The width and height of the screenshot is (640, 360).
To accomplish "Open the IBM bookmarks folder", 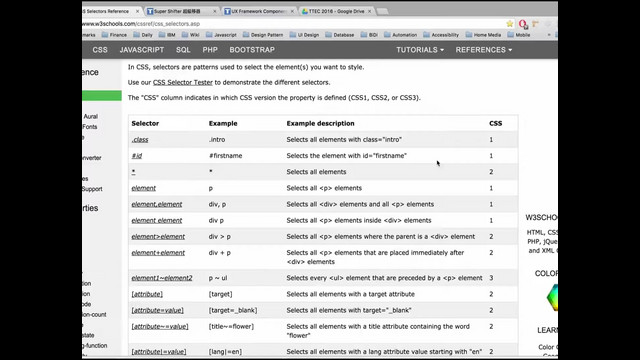I will pyautogui.click(x=167, y=35).
